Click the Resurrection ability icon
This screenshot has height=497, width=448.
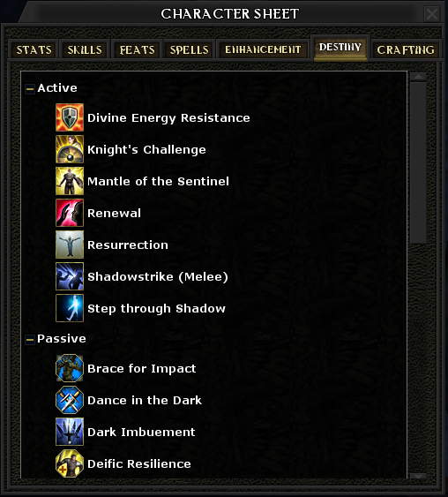70,245
